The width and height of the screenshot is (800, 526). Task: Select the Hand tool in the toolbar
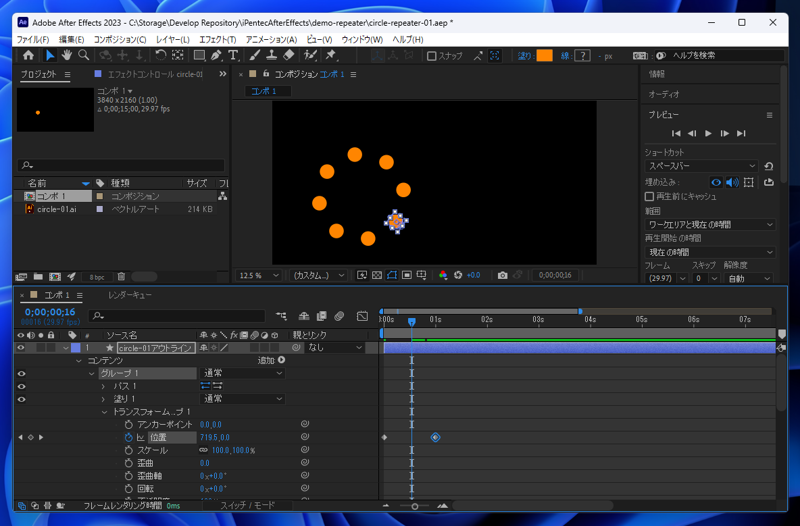point(66,56)
